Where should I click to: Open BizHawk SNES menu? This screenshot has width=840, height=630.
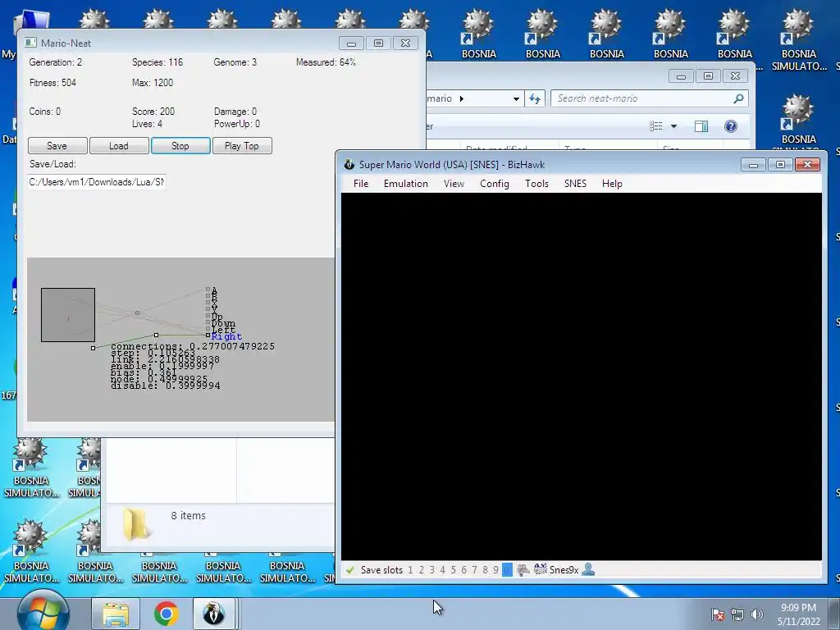pyautogui.click(x=575, y=184)
